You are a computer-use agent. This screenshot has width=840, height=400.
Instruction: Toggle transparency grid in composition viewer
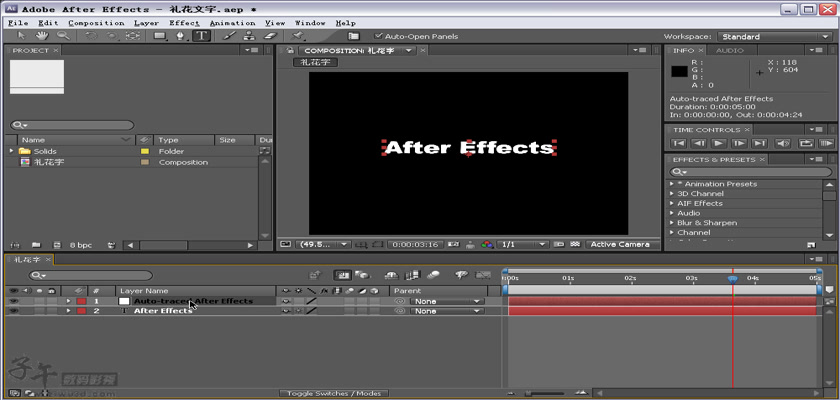[575, 244]
